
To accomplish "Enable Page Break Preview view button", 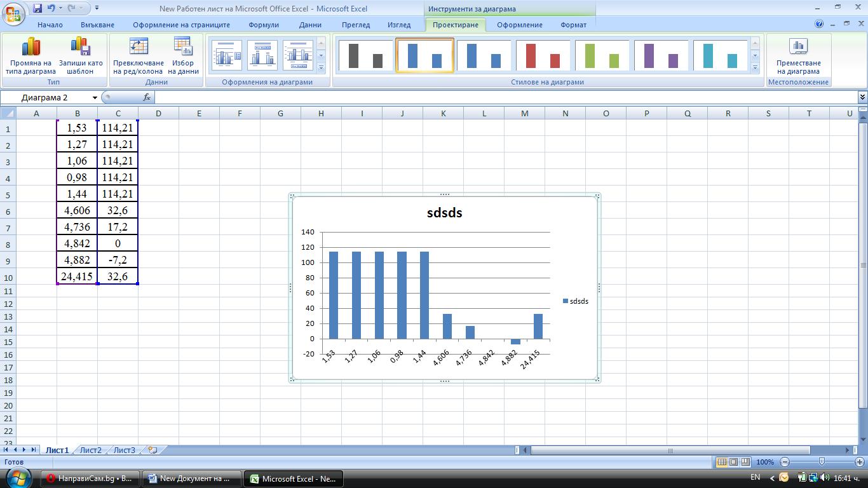I will pyautogui.click(x=745, y=462).
